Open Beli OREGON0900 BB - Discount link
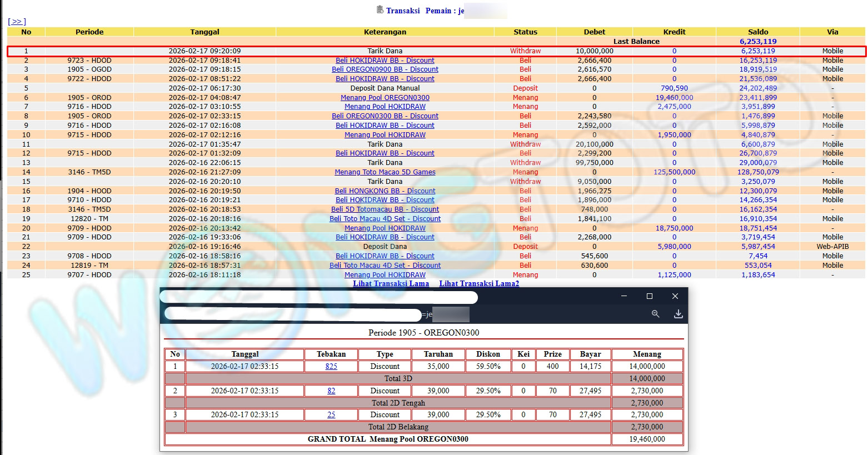Screen dimensions: 868x455 click(x=385, y=69)
